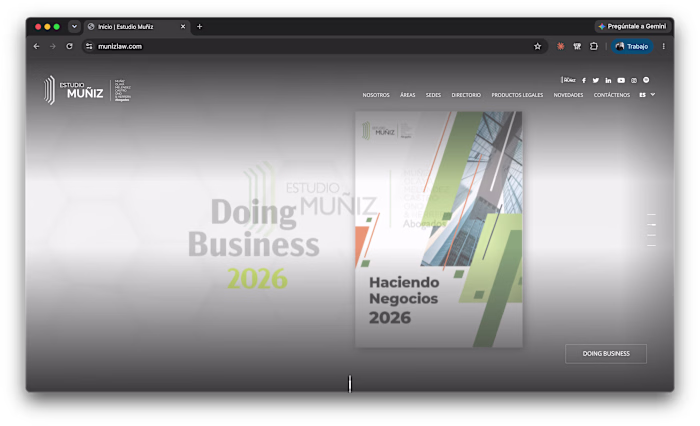The height and width of the screenshot is (426, 700).
Task: Open the NOVEDADES menu
Action: (568, 95)
